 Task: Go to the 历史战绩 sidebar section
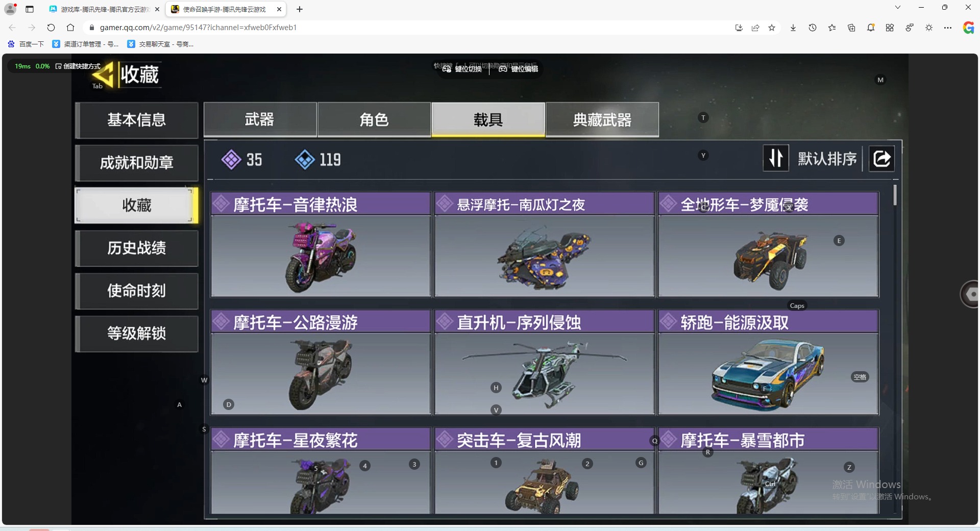coord(137,248)
